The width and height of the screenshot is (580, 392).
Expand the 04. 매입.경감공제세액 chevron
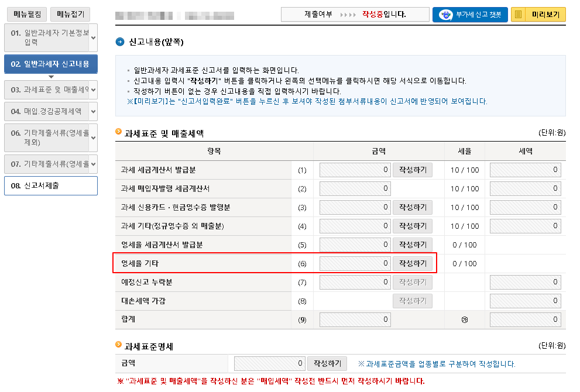93,112
